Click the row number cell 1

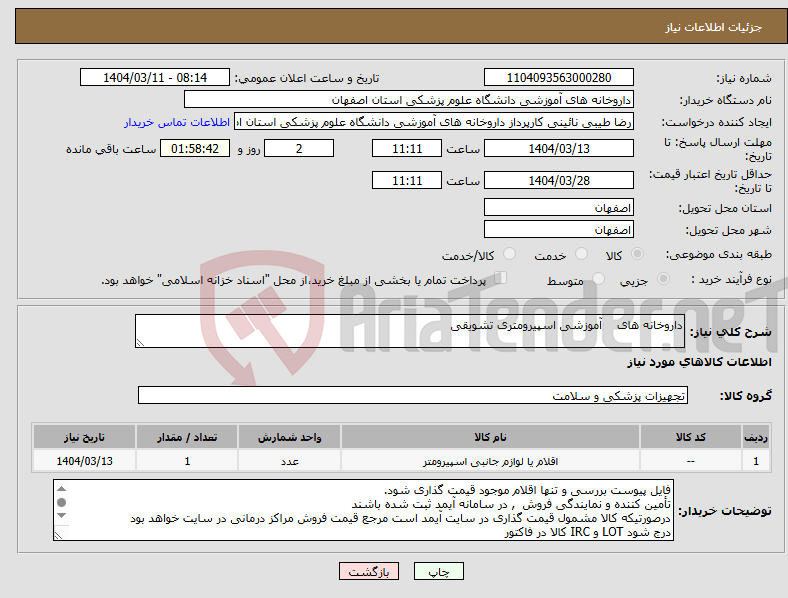coord(755,461)
